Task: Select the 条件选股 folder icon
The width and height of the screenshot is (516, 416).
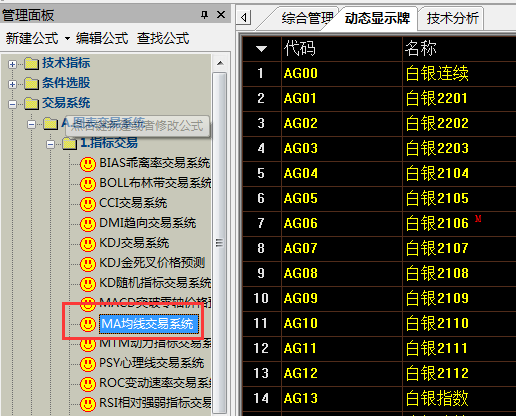Action: pos(31,83)
